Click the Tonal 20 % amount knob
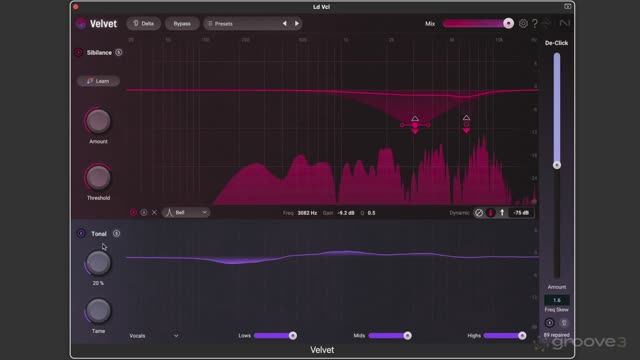The height and width of the screenshot is (360, 640). click(98, 263)
